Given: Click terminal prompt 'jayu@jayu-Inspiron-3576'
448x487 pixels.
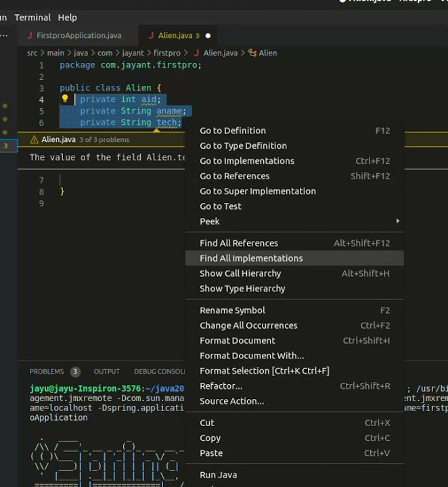Looking at the screenshot, I should point(85,388).
